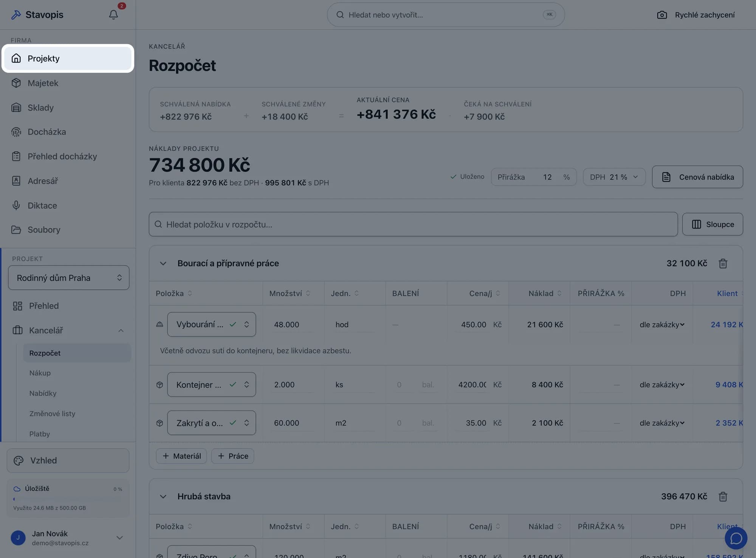This screenshot has height=558, width=756.
Task: Collapse the Bourací a přípravné práce section
Action: [x=163, y=263]
